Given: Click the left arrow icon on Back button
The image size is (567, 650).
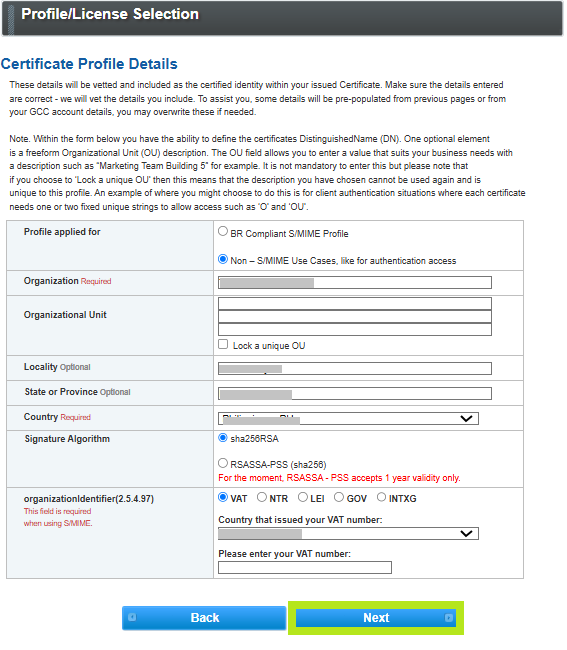Looking at the screenshot, I should click(x=132, y=617).
